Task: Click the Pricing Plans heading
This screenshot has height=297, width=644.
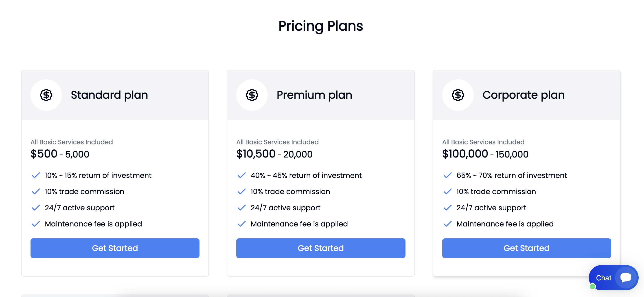Action: (320, 26)
